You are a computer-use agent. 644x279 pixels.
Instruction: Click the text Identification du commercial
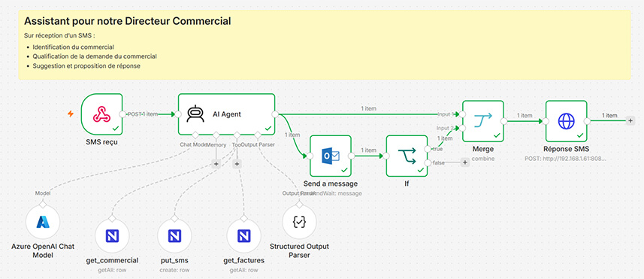(x=73, y=47)
